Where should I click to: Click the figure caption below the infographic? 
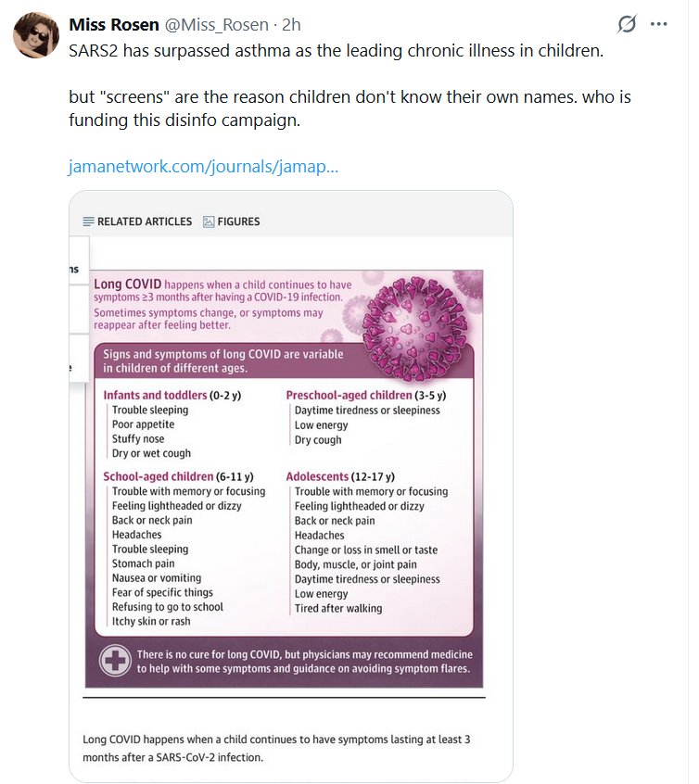[278, 748]
